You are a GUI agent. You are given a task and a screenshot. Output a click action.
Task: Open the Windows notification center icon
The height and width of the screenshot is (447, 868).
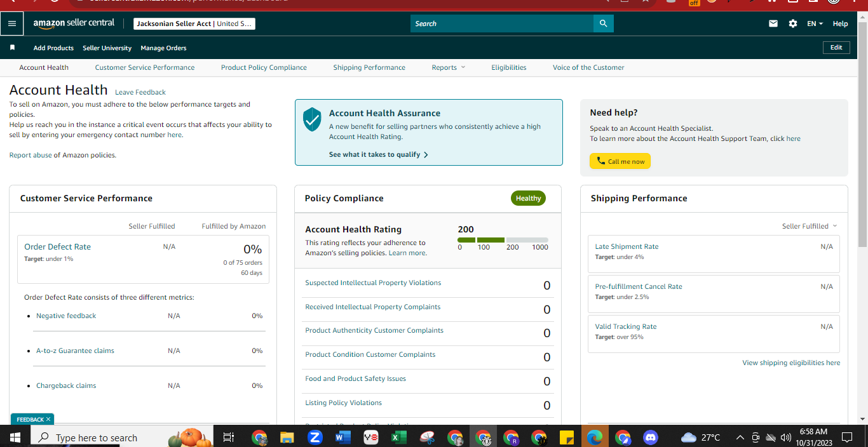click(846, 437)
